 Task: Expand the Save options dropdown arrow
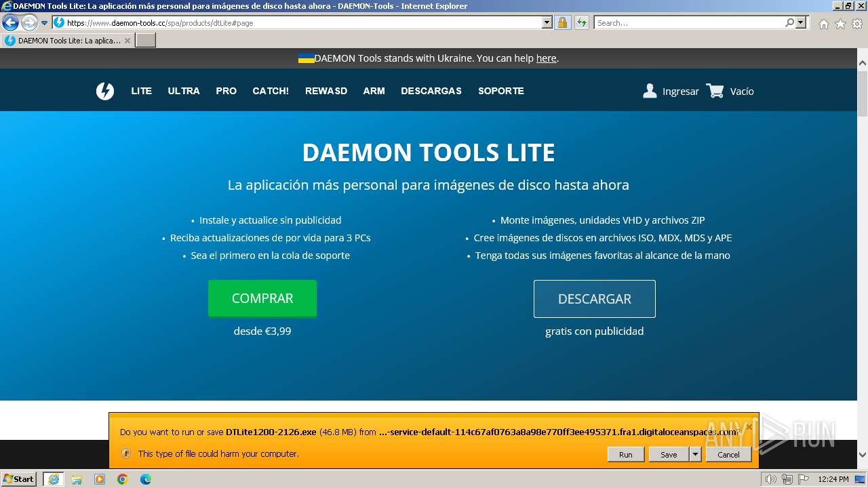695,454
